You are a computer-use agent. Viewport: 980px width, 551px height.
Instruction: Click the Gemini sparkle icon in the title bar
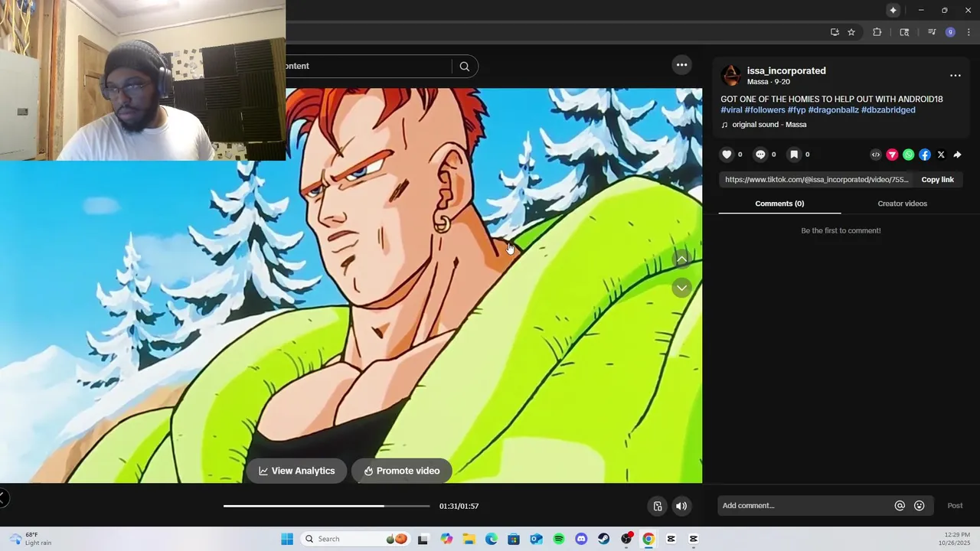coord(893,10)
